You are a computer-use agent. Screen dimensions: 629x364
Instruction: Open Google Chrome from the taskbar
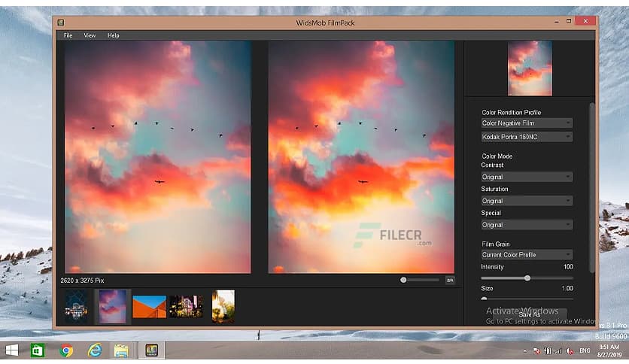[67, 350]
